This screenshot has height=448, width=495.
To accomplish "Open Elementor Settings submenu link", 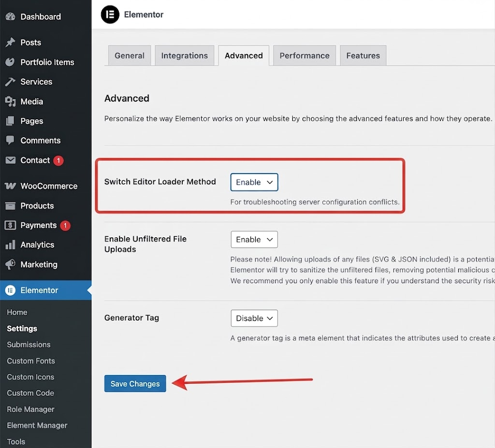I will coord(22,329).
